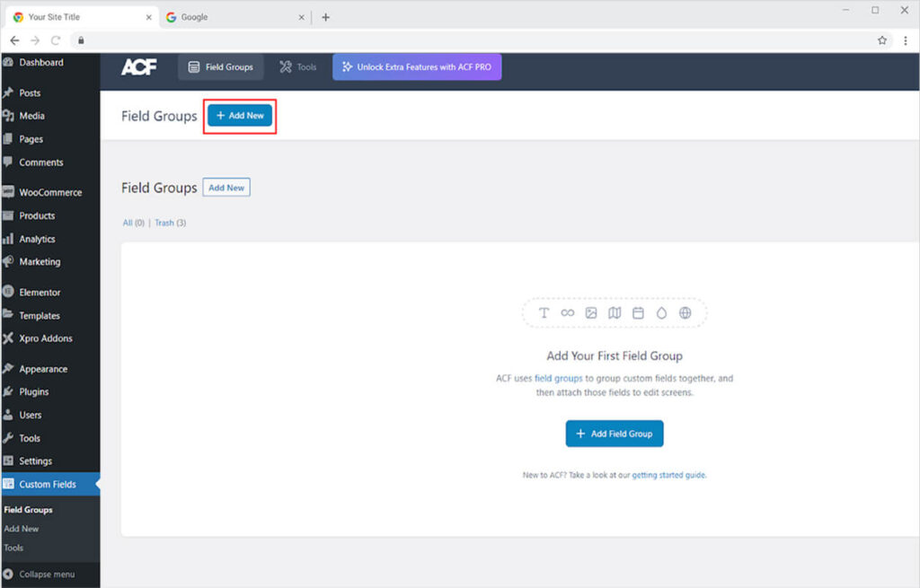Click the Plugins icon in sidebar
The height and width of the screenshot is (588, 920).
point(8,392)
